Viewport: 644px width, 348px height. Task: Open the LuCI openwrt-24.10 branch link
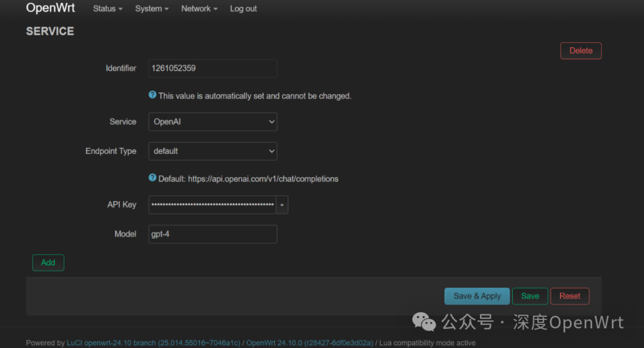(153, 343)
